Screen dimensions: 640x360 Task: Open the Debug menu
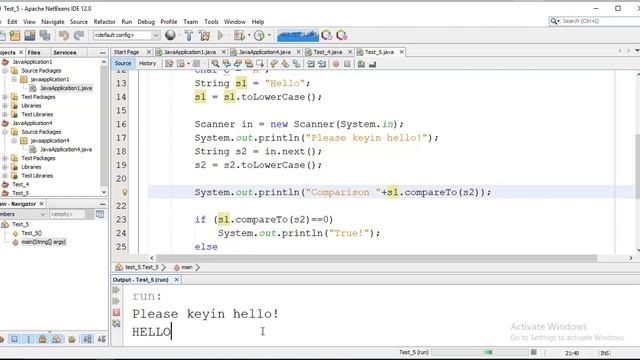(x=146, y=22)
